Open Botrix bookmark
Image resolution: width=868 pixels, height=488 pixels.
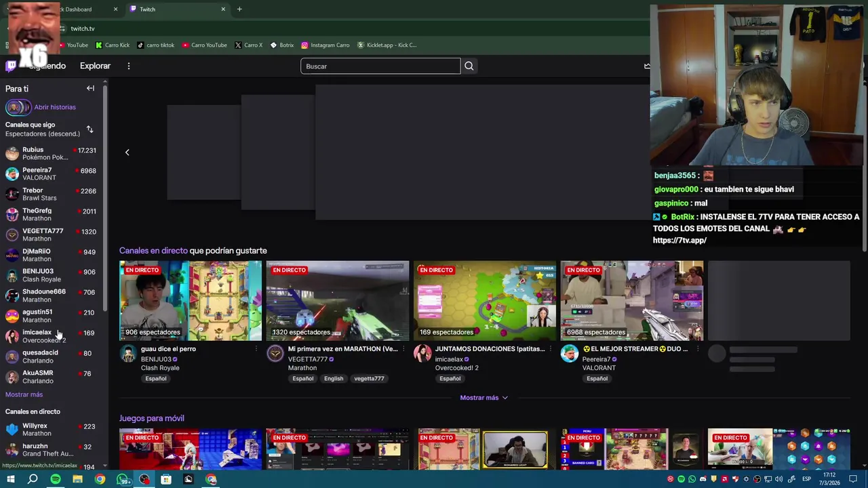pyautogui.click(x=281, y=45)
